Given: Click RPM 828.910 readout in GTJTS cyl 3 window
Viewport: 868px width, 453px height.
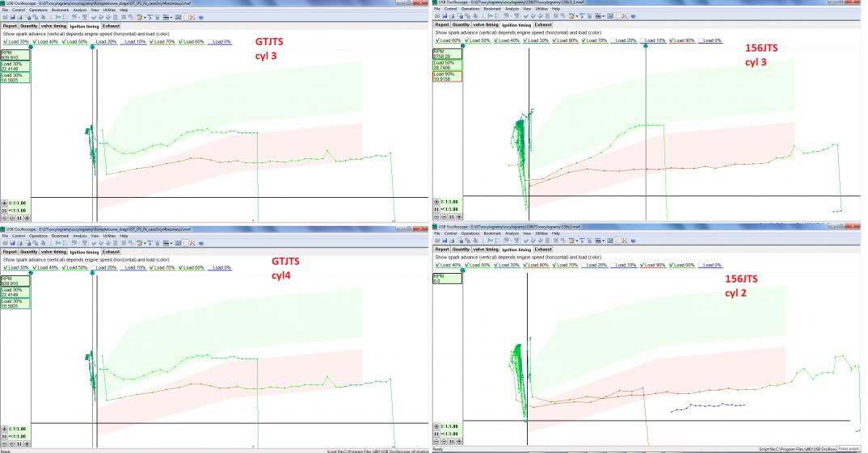Looking at the screenshot, I should (15, 55).
